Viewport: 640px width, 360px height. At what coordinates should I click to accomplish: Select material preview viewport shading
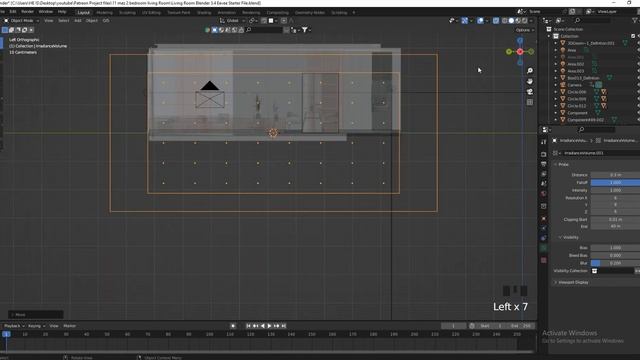[518, 20]
